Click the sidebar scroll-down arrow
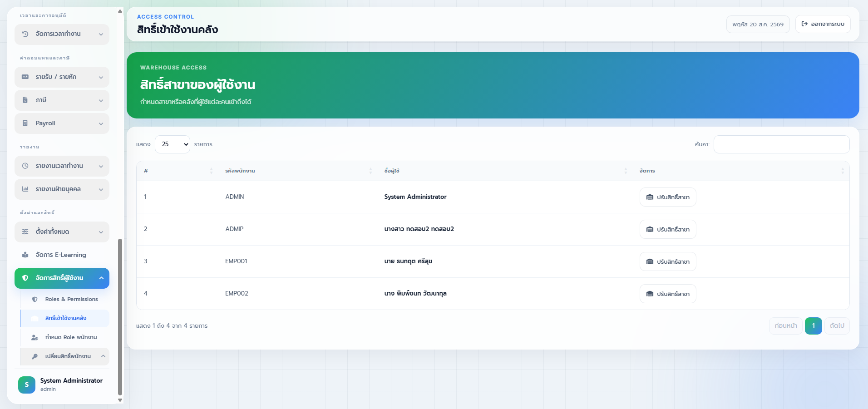 pyautogui.click(x=120, y=400)
